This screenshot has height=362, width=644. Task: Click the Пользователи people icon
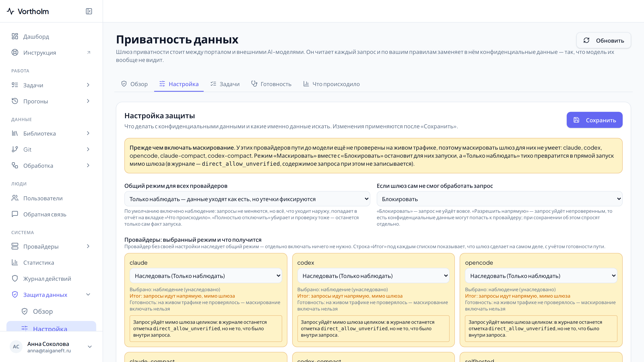15,198
